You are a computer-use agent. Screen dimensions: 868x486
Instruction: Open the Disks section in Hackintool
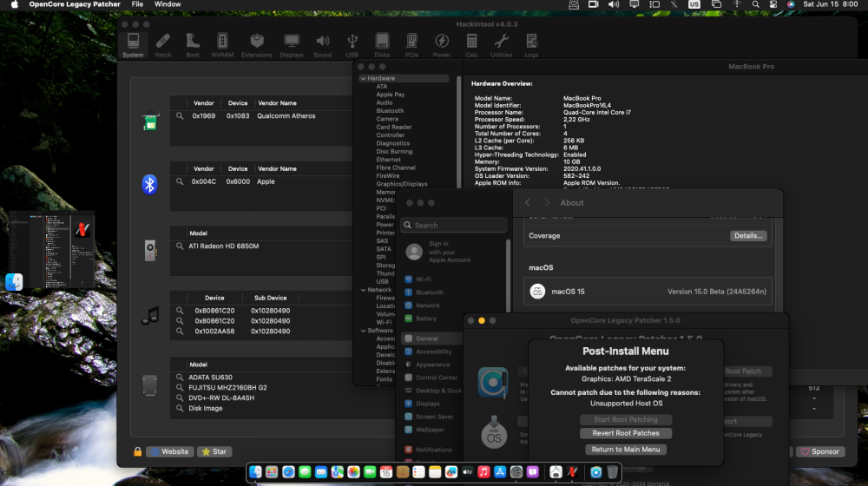pos(382,45)
